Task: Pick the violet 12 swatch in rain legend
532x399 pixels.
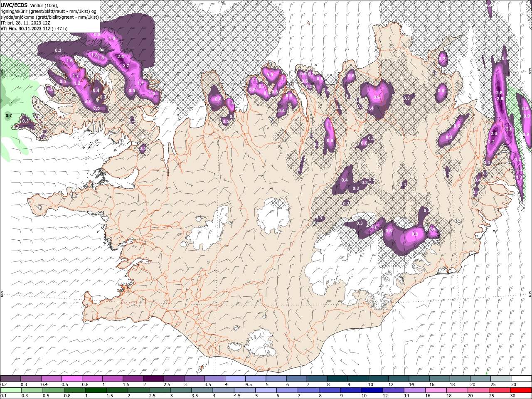Action: pos(393,390)
